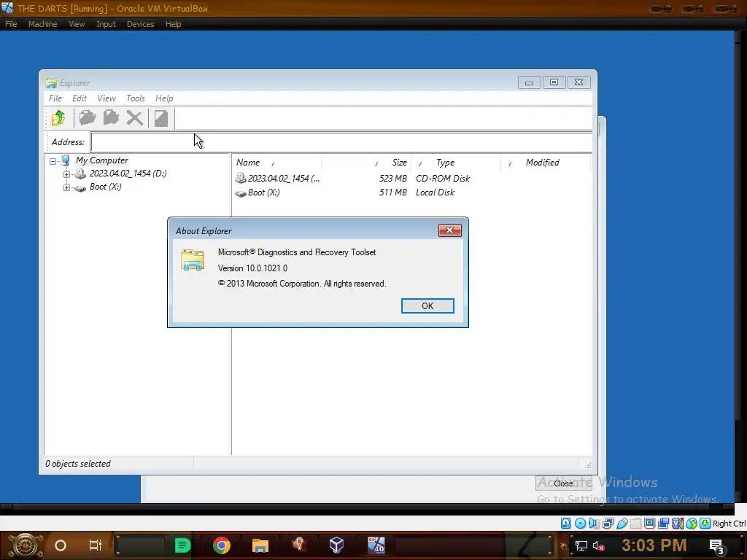Click the Address input field
Viewport: 747px width, 560px height.
pyautogui.click(x=341, y=142)
